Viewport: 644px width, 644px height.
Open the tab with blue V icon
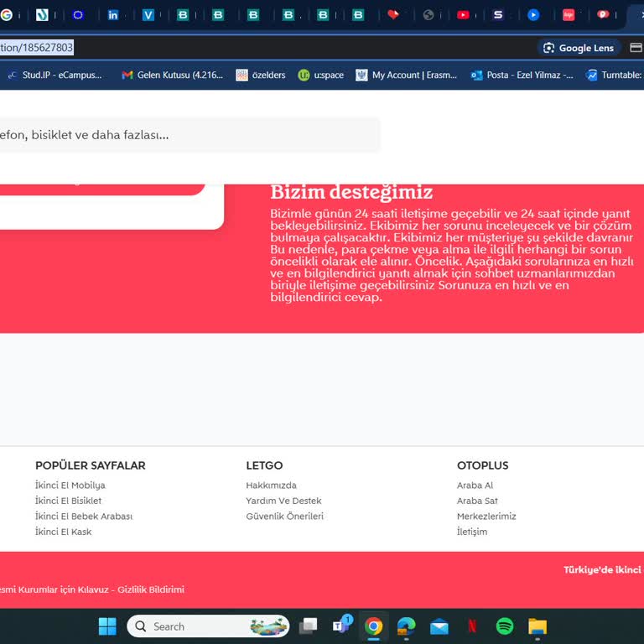(148, 15)
